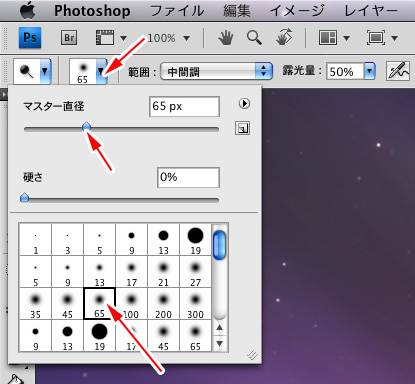Image resolution: width=415 pixels, height=384 pixels.
Task: Select the soft round 35 brush
Action: coord(35,304)
